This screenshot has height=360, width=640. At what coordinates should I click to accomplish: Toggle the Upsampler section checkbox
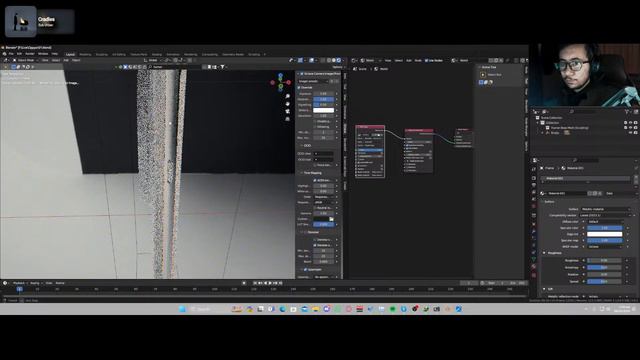click(305, 269)
